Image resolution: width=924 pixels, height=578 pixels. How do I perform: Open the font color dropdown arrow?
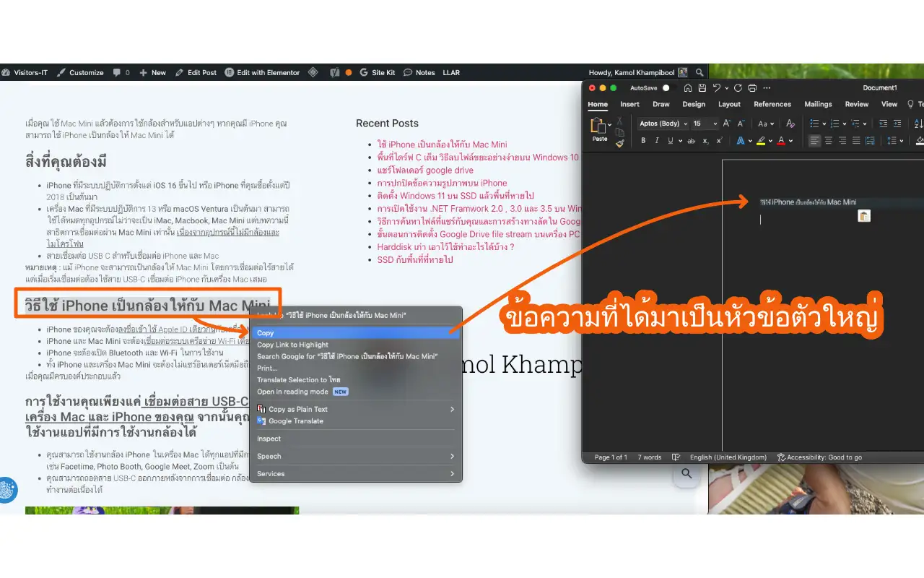[790, 141]
